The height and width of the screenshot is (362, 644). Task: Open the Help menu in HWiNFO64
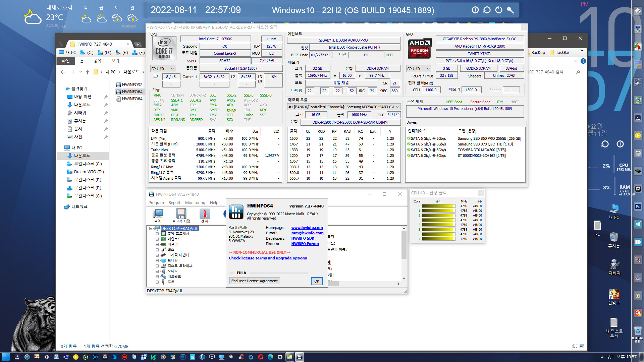pos(214,203)
